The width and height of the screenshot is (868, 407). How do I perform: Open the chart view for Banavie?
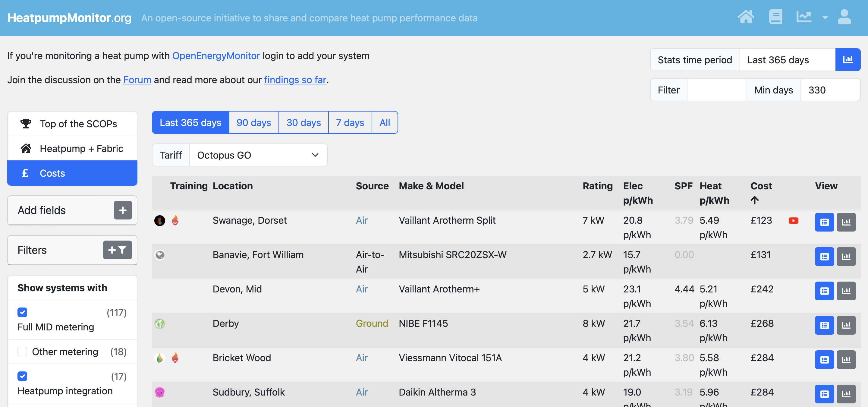(846, 257)
